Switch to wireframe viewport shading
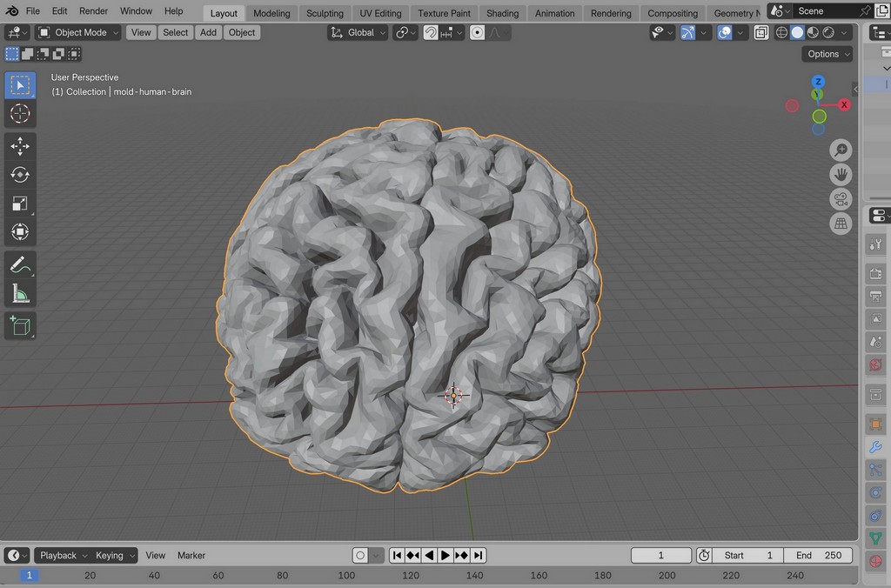This screenshot has height=588, width=891. tap(782, 32)
